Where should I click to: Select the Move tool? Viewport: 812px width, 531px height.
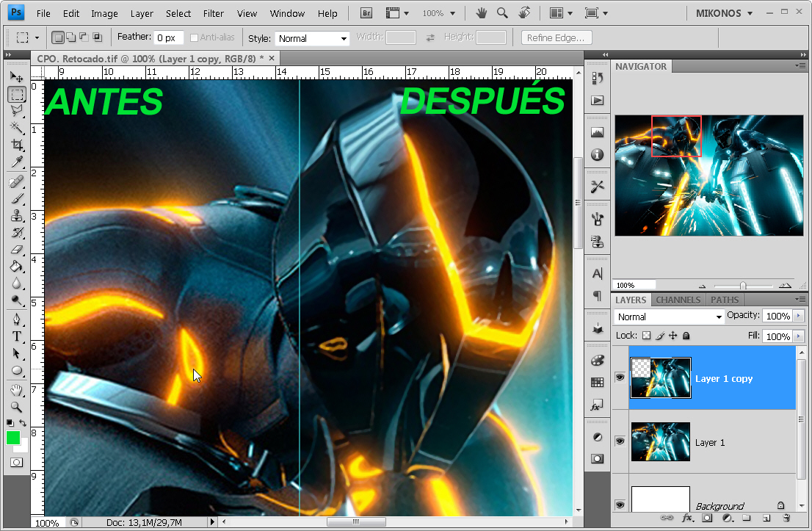tap(16, 76)
